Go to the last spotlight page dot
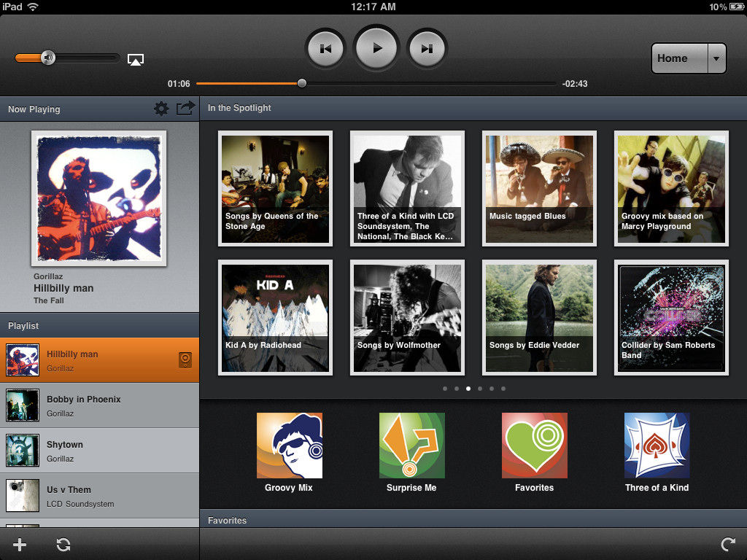The height and width of the screenshot is (560, 747). 503,389
